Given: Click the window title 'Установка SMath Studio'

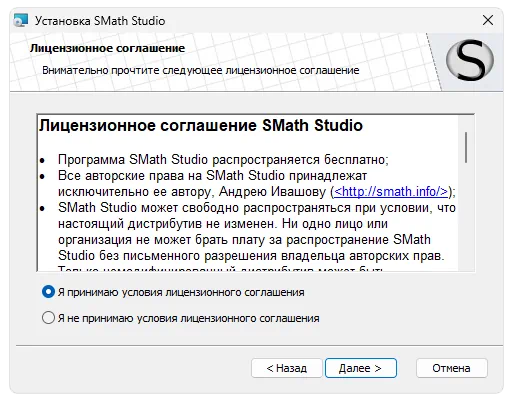Looking at the screenshot, I should click(100, 21).
